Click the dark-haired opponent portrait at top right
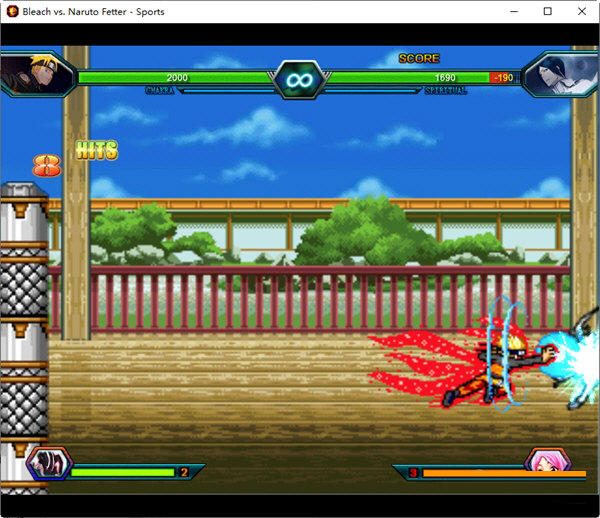600x518 pixels. click(562, 73)
